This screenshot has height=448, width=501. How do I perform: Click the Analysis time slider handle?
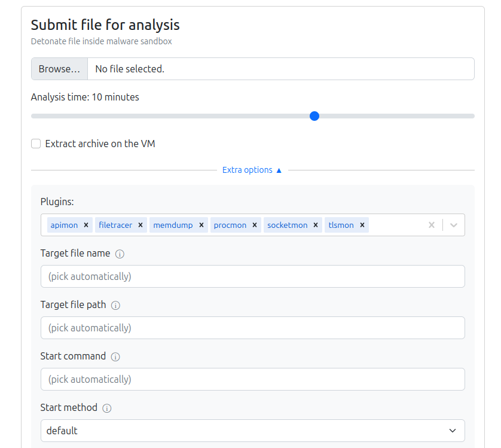tap(314, 116)
